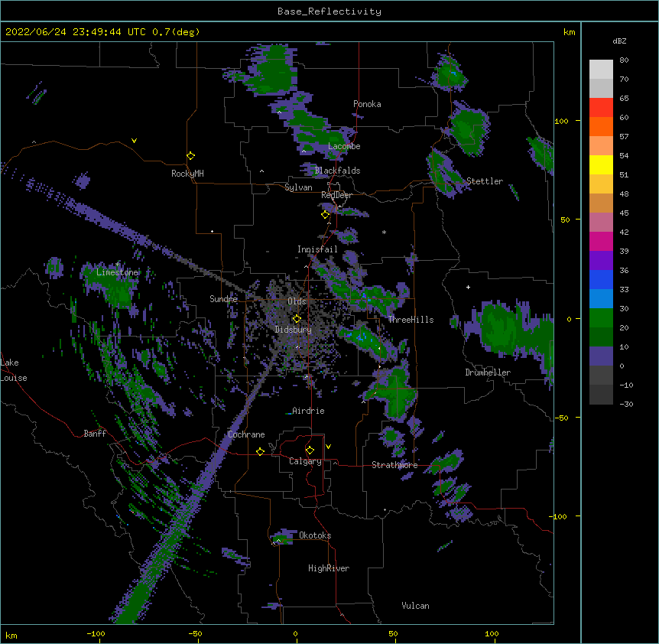This screenshot has width=659, height=644.
Task: Click the right-axis 50 km tick label
Action: pyautogui.click(x=565, y=220)
